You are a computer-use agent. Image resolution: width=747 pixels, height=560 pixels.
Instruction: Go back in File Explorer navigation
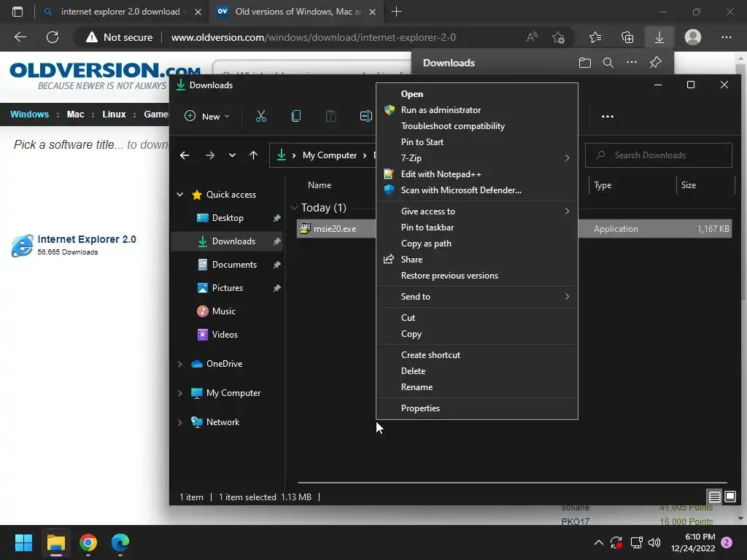coord(185,155)
